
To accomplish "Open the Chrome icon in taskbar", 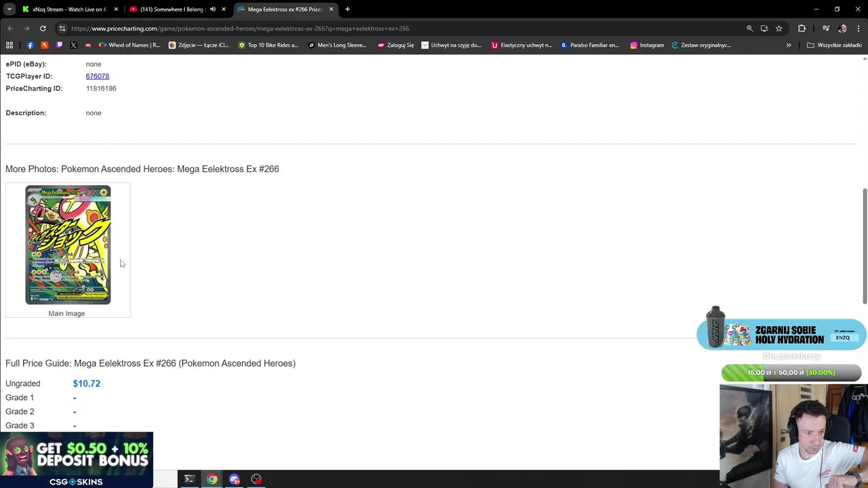I will point(212,480).
